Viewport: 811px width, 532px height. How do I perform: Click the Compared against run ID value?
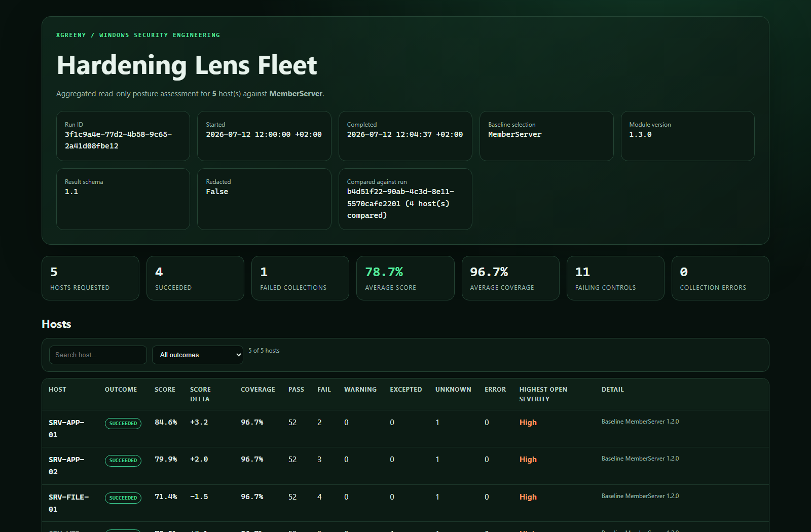click(400, 204)
